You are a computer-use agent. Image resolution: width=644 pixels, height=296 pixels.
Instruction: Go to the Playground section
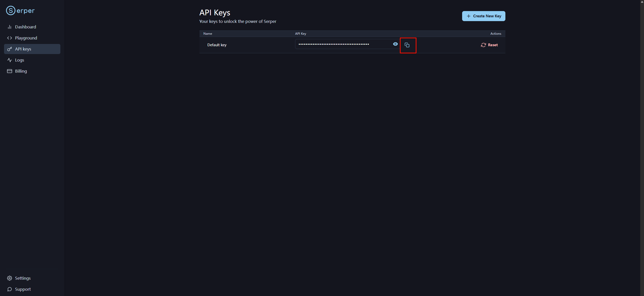26,38
